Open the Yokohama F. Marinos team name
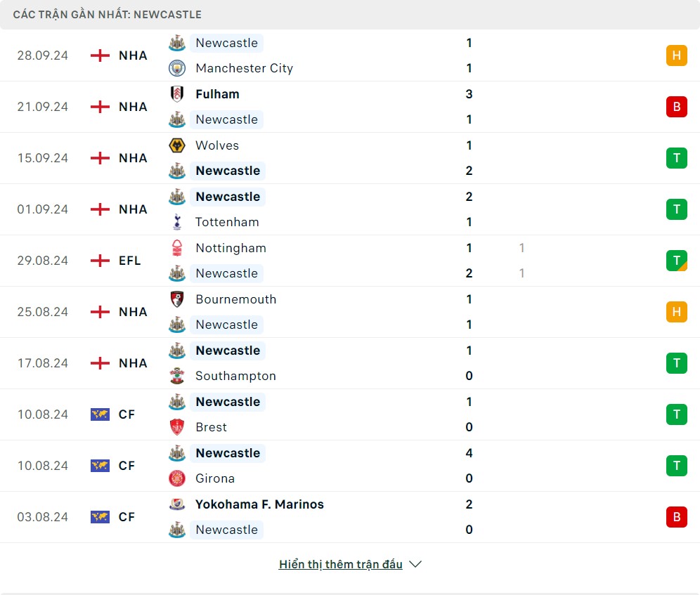700x595 pixels. coord(259,504)
